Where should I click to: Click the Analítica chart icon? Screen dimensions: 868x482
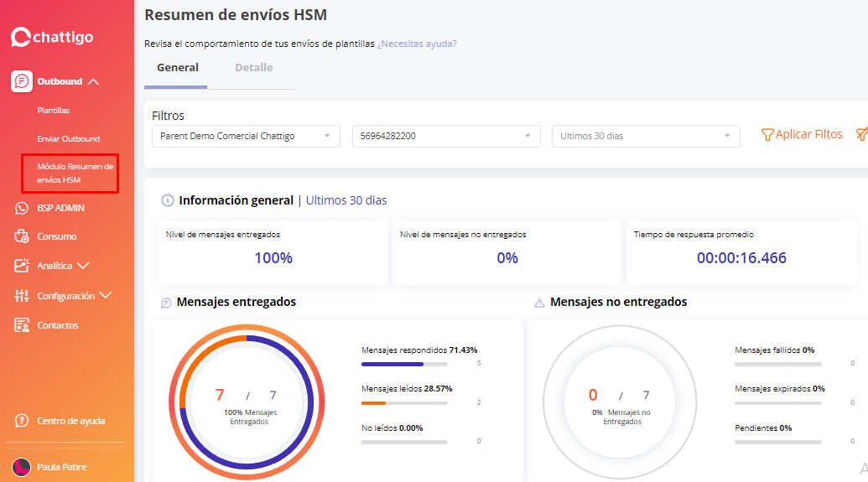pyautogui.click(x=22, y=266)
